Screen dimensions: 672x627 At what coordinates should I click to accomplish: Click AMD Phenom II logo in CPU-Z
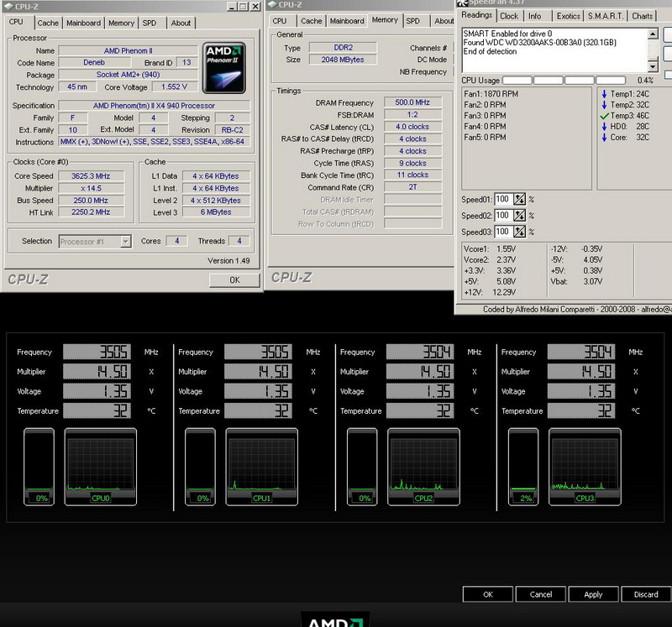coord(224,68)
